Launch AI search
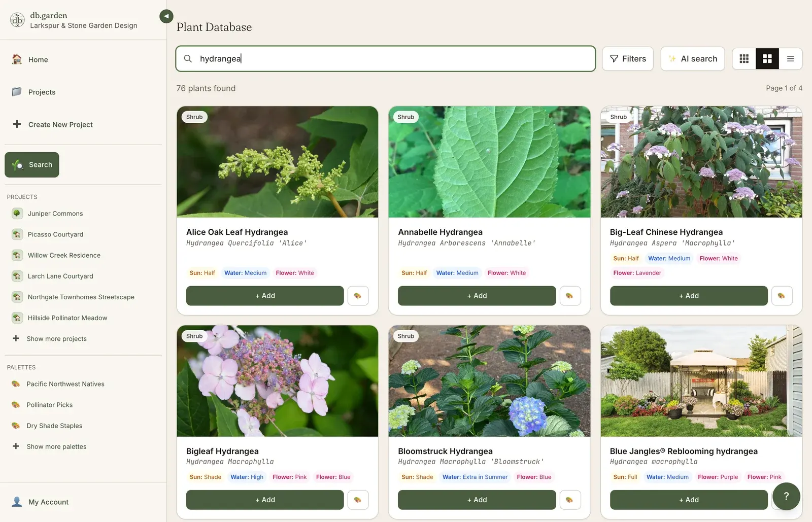Image resolution: width=812 pixels, height=522 pixels. pos(693,59)
